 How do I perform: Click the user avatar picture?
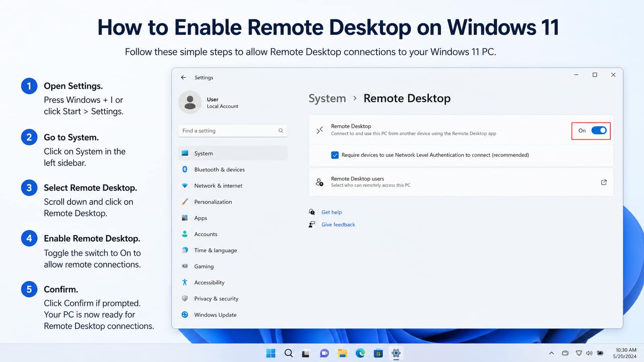[x=190, y=102]
